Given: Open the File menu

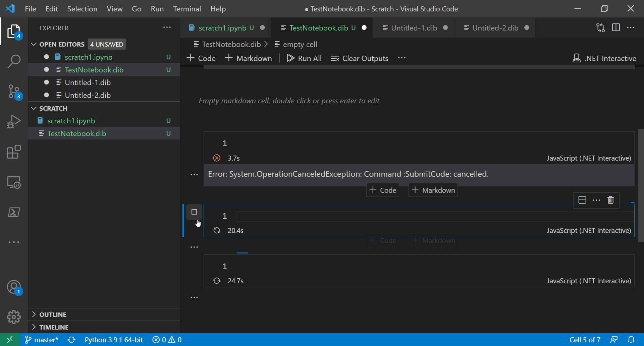Looking at the screenshot, I should coord(31,9).
